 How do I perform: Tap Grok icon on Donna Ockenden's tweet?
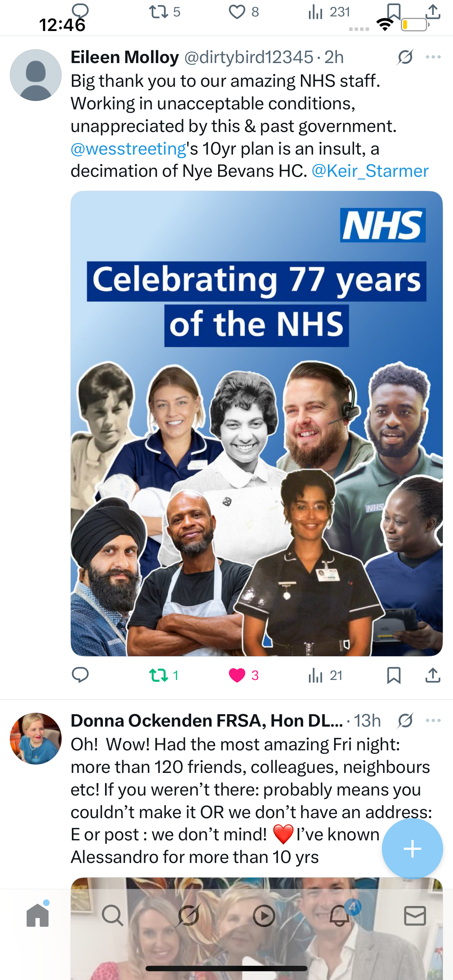[x=405, y=720]
